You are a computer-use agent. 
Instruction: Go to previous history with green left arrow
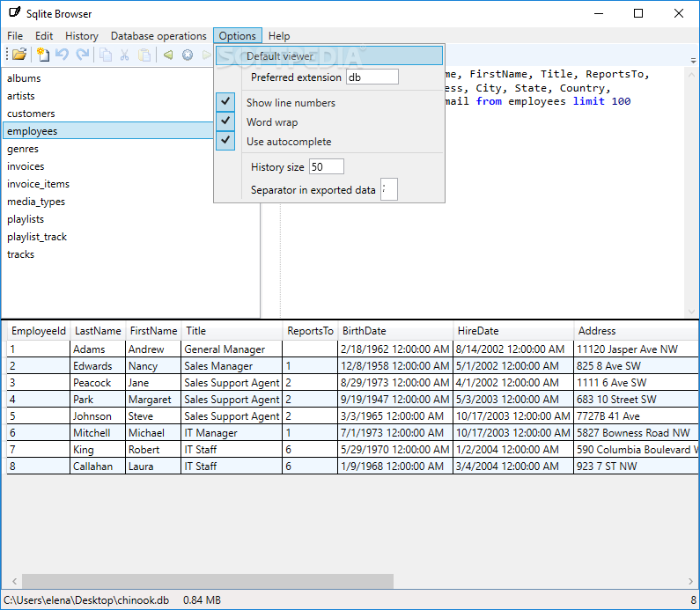click(x=168, y=55)
